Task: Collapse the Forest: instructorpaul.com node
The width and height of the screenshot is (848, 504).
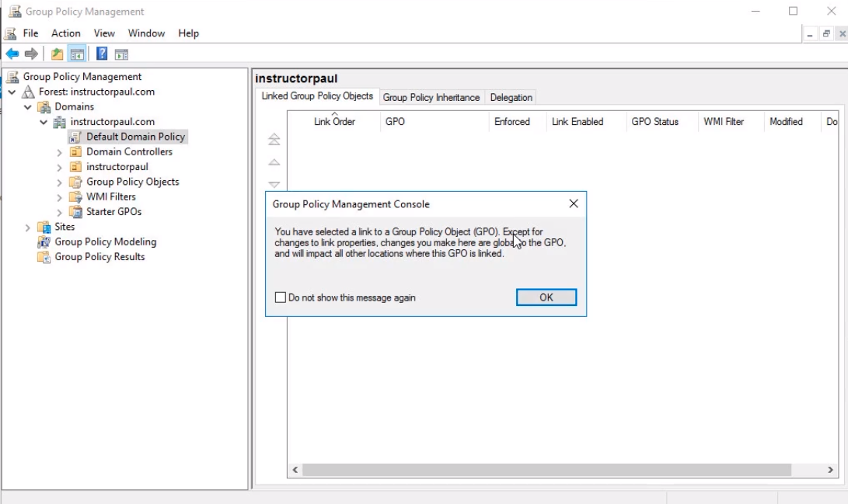Action: 12,92
